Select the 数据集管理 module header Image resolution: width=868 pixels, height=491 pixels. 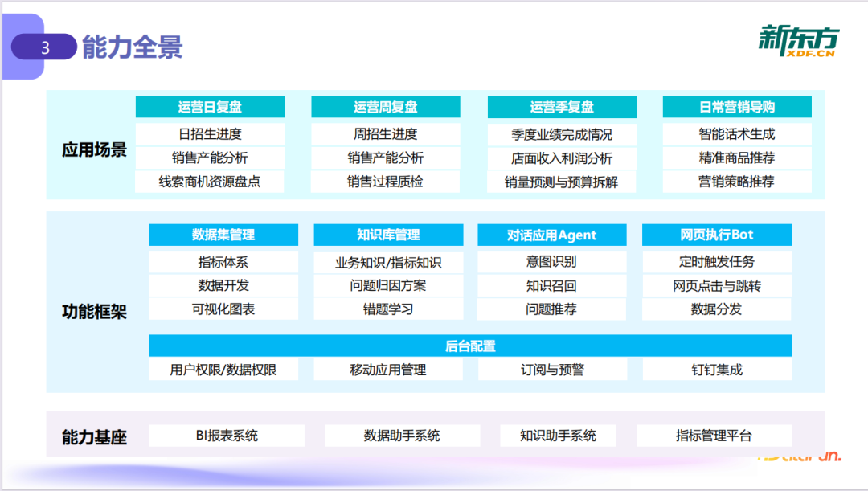pos(223,235)
